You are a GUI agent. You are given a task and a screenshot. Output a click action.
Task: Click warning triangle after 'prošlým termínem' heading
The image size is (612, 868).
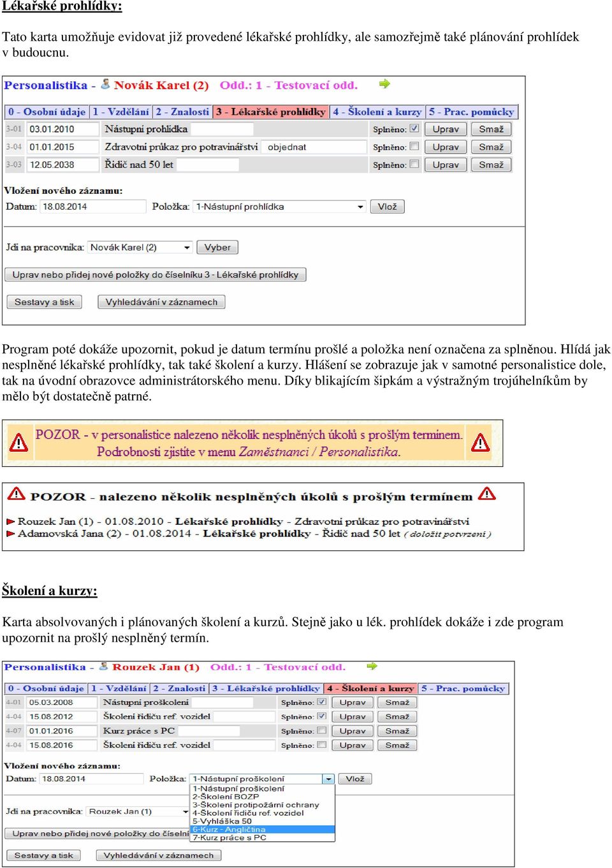(487, 493)
